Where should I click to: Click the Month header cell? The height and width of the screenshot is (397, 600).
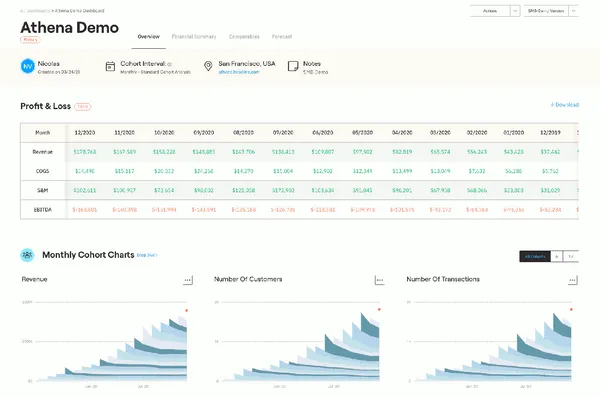pos(42,132)
